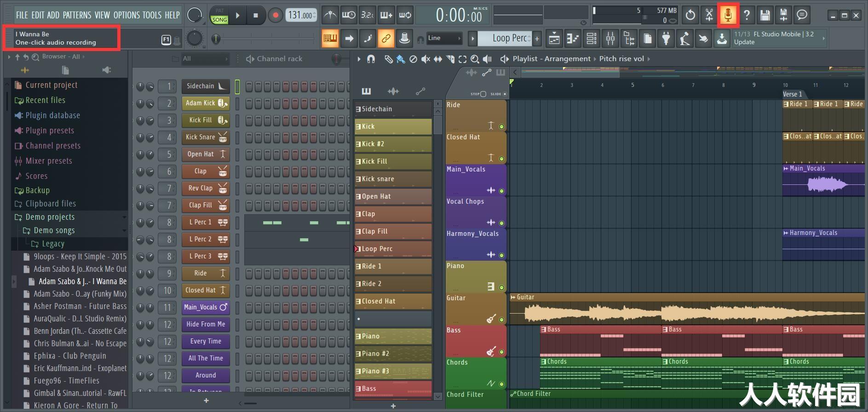Open the channel rack All filter dropdown
The image size is (868, 412).
point(205,59)
